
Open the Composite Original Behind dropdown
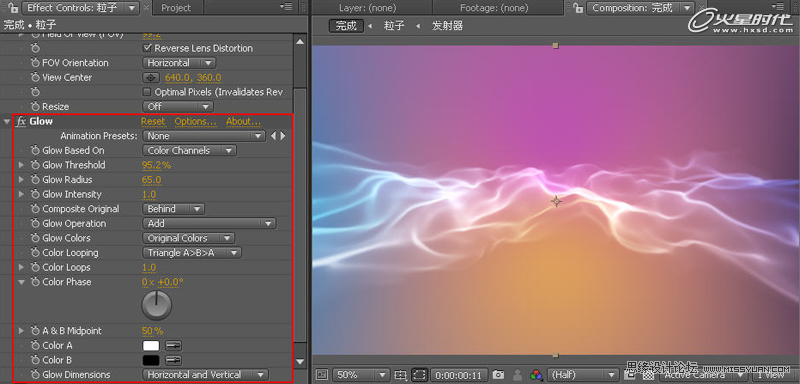[x=173, y=209]
